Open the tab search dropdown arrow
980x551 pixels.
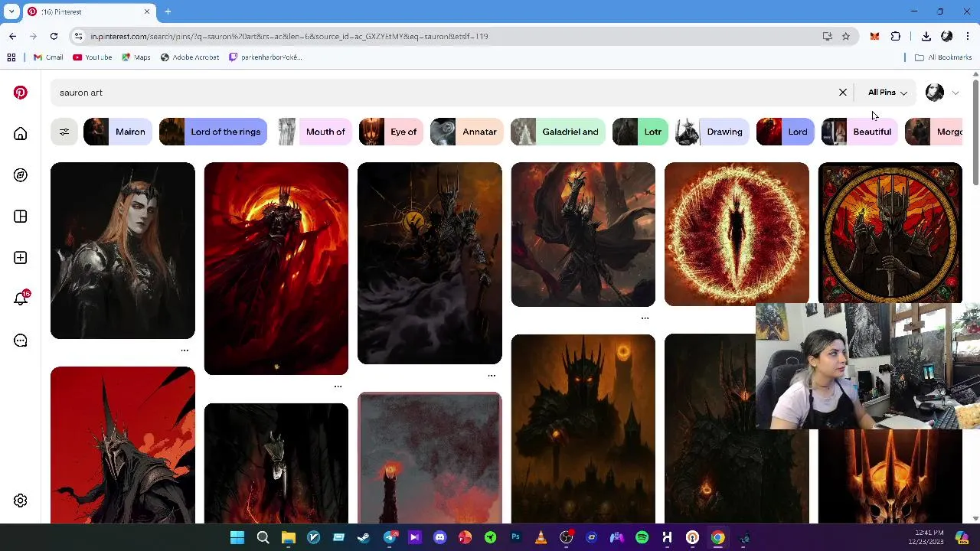tap(11, 11)
